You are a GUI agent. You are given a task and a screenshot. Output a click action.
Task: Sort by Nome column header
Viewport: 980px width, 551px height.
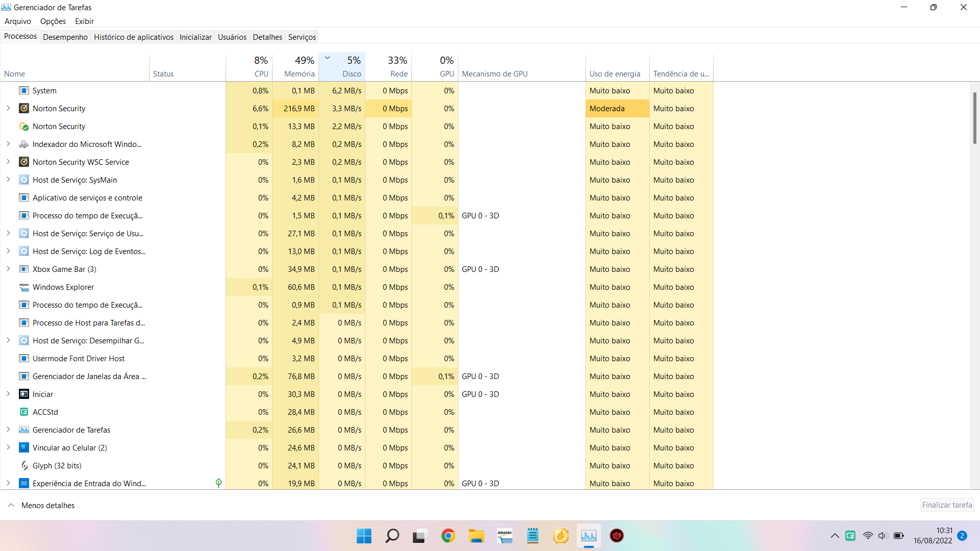(75, 67)
